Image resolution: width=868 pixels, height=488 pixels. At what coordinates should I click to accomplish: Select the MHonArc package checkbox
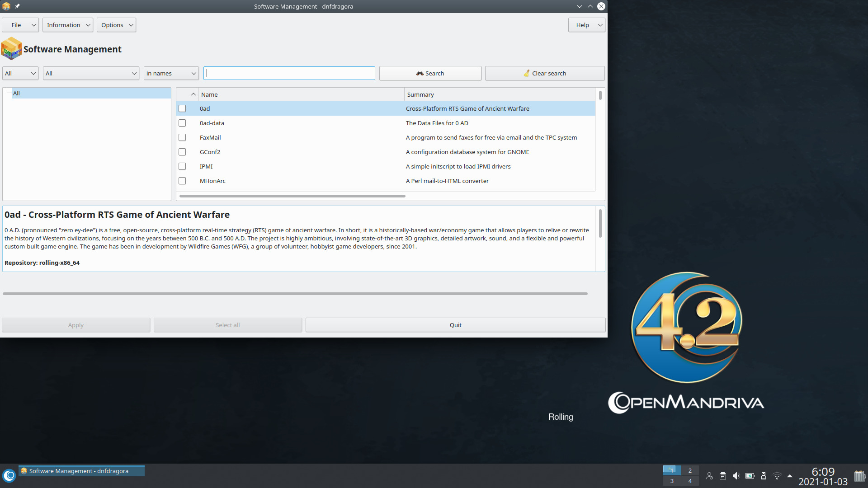click(x=182, y=181)
